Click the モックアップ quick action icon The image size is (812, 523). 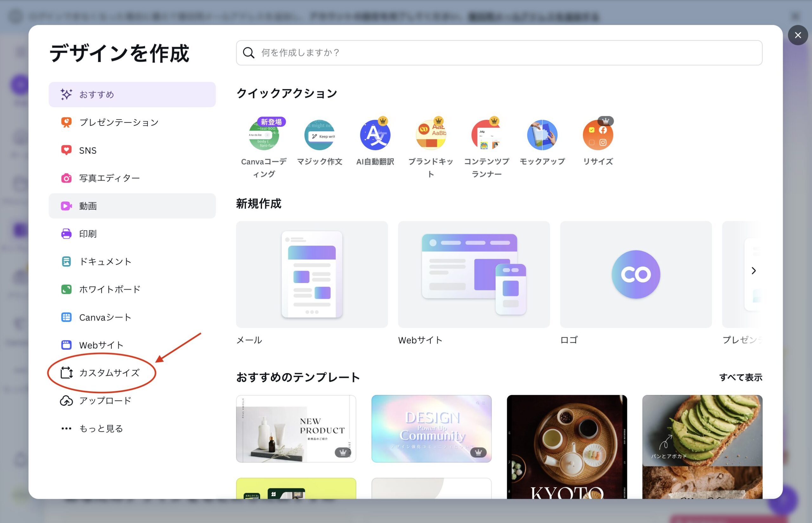542,135
